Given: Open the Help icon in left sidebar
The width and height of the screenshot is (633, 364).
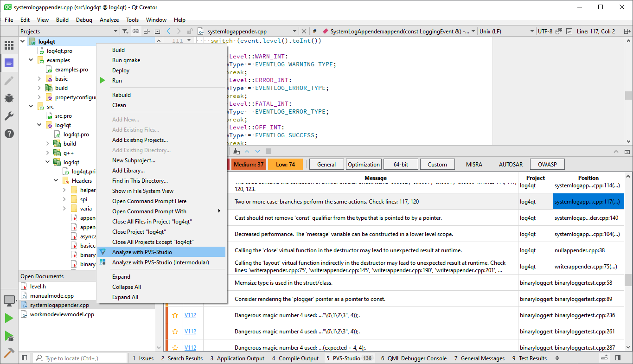Looking at the screenshot, I should [8, 135].
